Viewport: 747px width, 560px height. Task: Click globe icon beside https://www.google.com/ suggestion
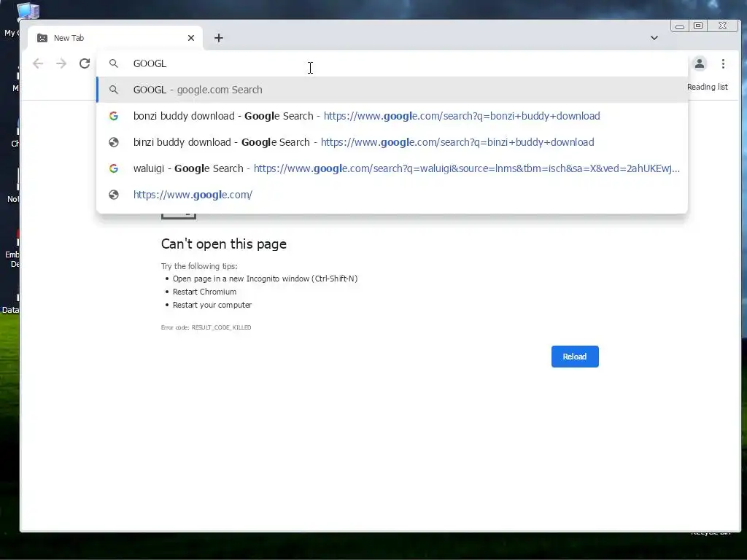coord(113,194)
